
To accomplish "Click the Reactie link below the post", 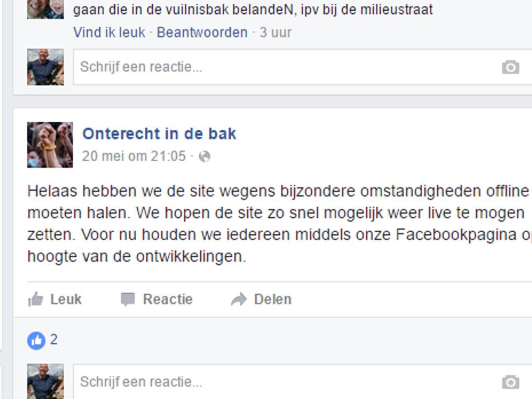I will point(167,299).
